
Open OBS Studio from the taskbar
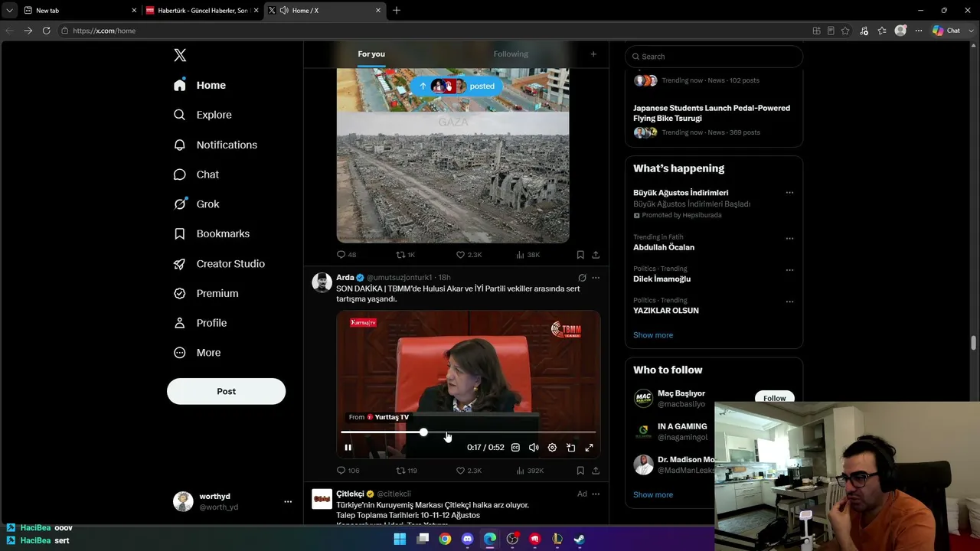pos(512,539)
